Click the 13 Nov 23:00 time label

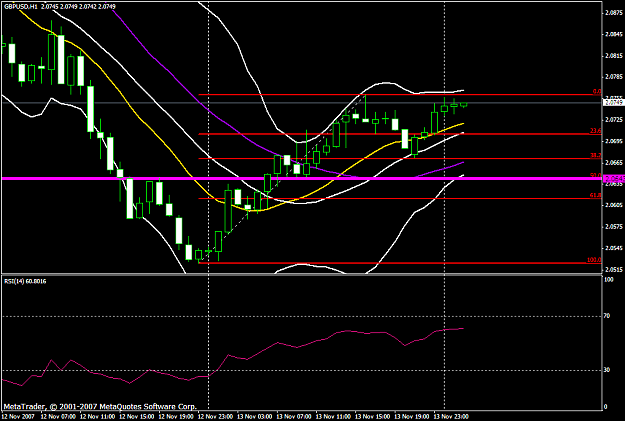point(451,417)
